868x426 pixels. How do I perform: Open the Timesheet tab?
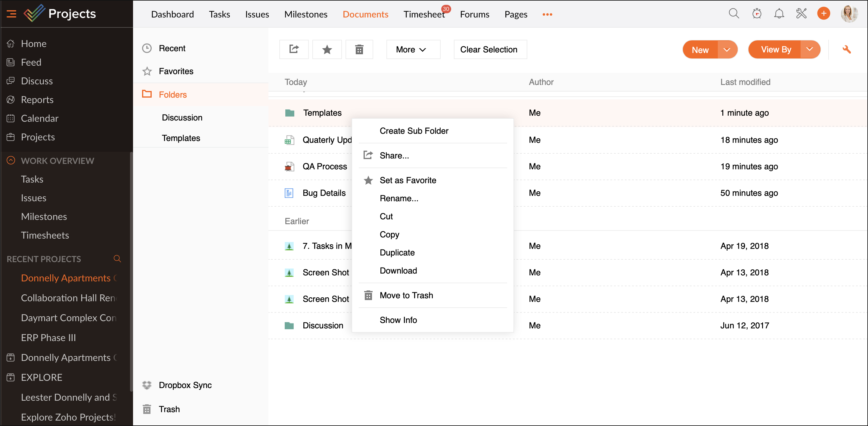(x=424, y=14)
